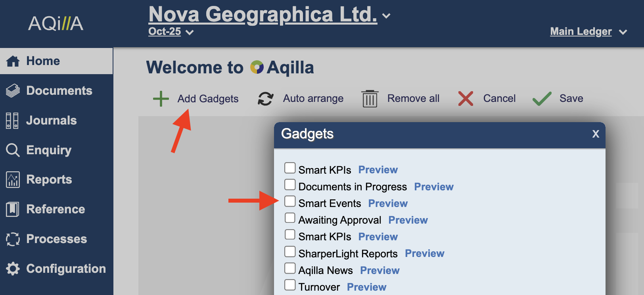
Task: Click the green checkmark Save icon
Action: click(x=542, y=99)
